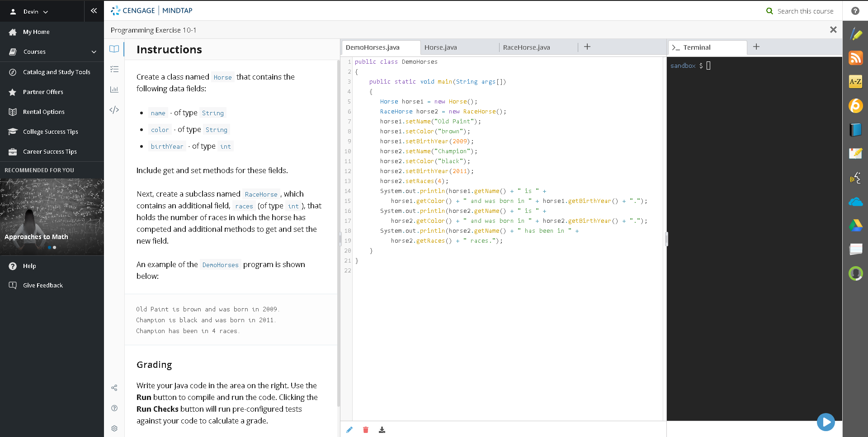
Task: Open the RSS feed icon in right dock
Action: pyautogui.click(x=855, y=58)
